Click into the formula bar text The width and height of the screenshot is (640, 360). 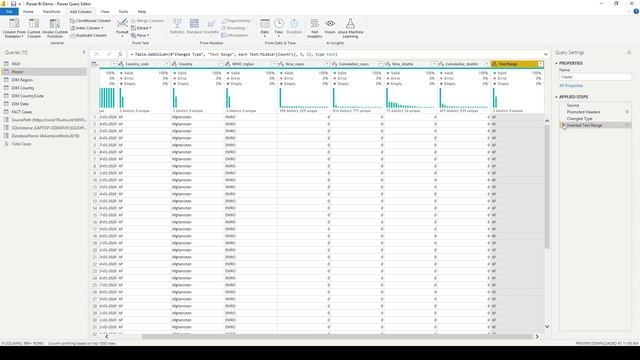(335, 54)
